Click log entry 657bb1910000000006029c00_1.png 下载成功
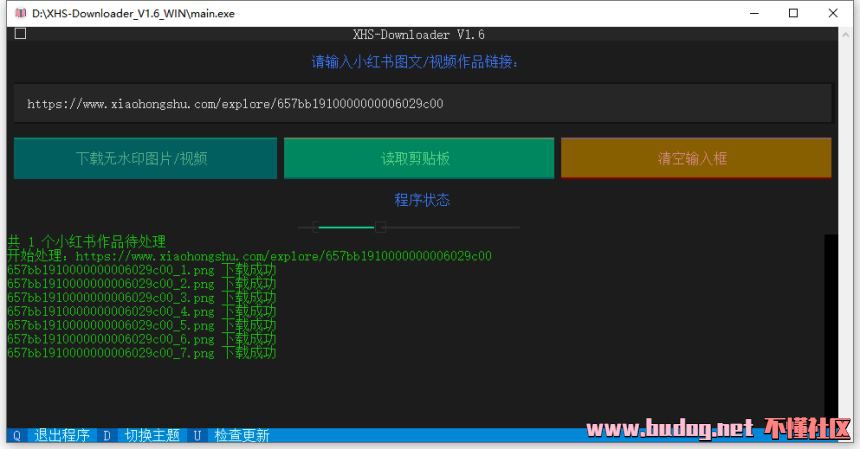 (x=142, y=270)
